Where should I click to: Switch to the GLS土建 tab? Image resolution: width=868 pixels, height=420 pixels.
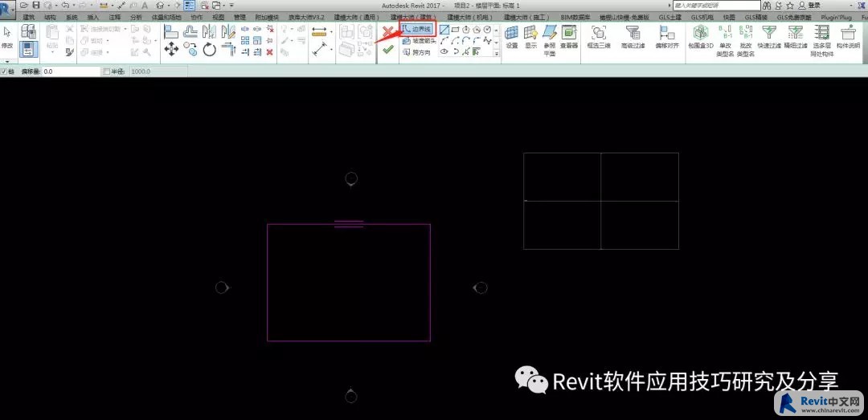click(x=669, y=17)
